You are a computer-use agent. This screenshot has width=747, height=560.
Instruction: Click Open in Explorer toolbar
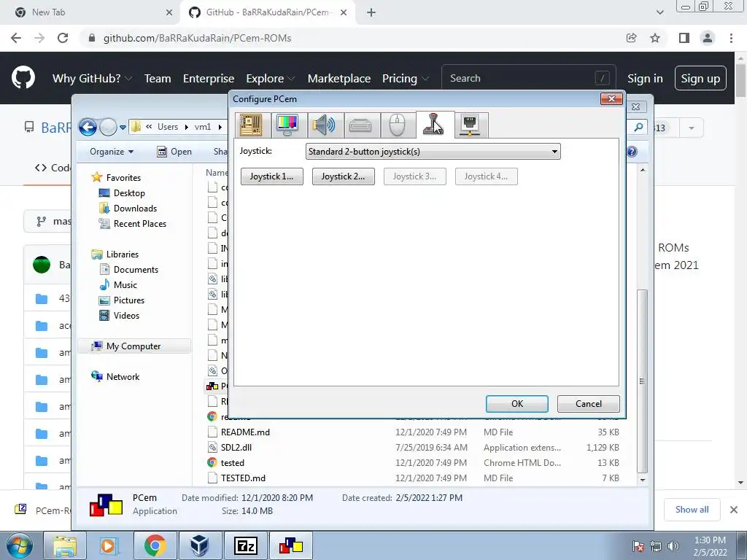(174, 152)
